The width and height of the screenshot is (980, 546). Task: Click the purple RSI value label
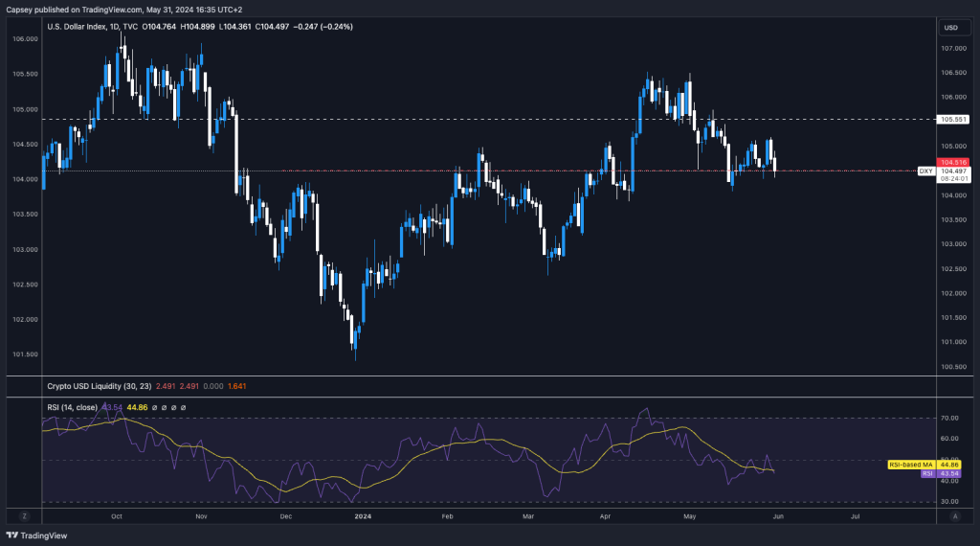(926, 473)
